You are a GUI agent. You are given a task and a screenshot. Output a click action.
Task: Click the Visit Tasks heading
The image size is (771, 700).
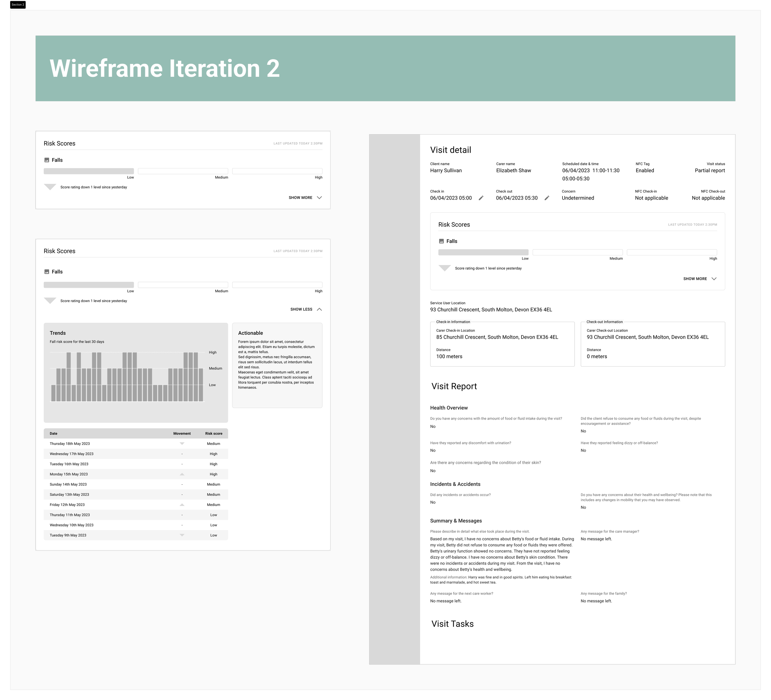pyautogui.click(x=452, y=623)
